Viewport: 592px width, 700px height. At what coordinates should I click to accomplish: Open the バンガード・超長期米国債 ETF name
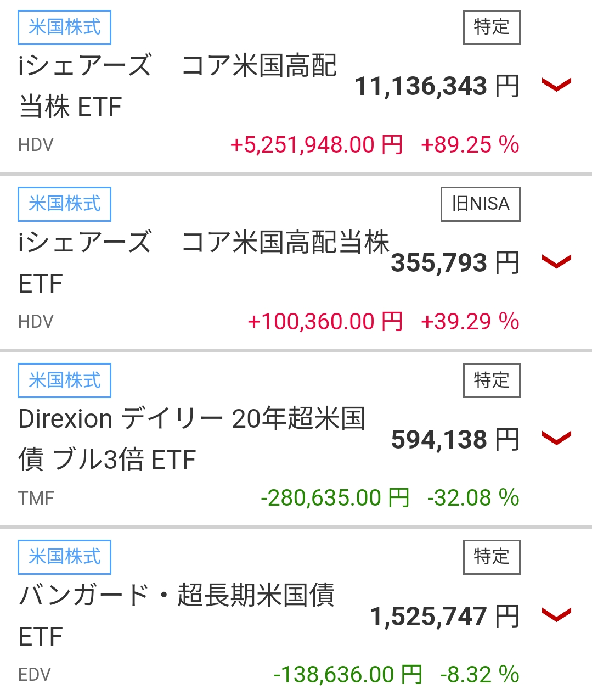pos(176,615)
